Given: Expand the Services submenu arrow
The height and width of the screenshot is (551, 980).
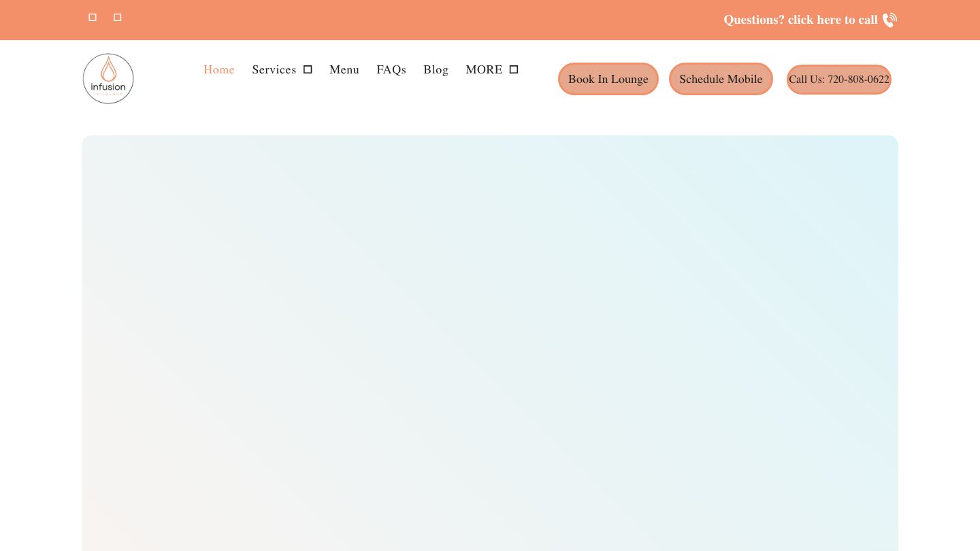Looking at the screenshot, I should click(x=308, y=69).
